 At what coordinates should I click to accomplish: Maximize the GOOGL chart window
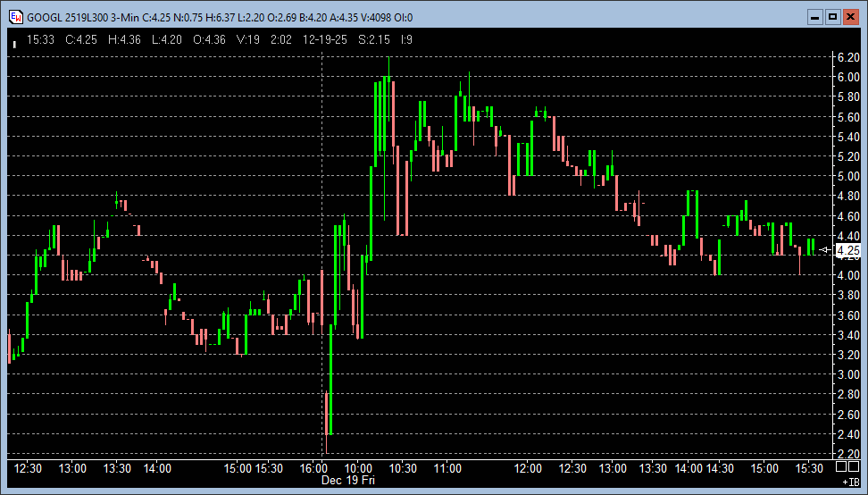pyautogui.click(x=832, y=16)
